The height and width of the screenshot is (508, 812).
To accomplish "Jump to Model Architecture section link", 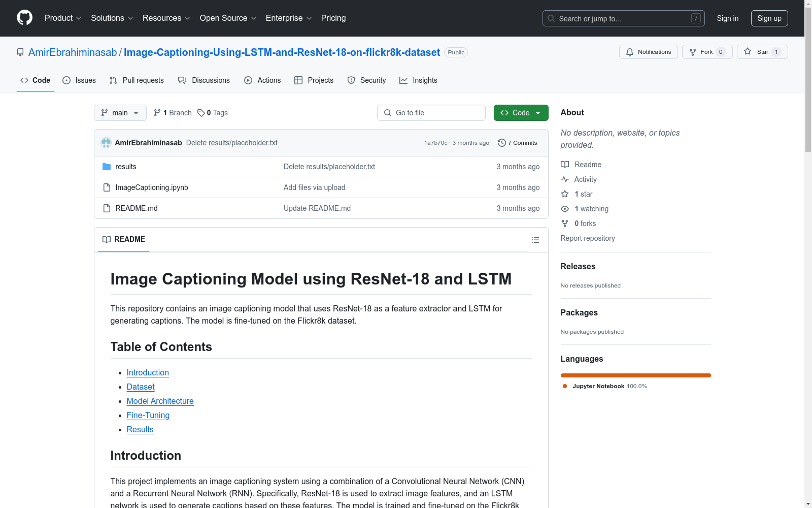I will tap(160, 401).
